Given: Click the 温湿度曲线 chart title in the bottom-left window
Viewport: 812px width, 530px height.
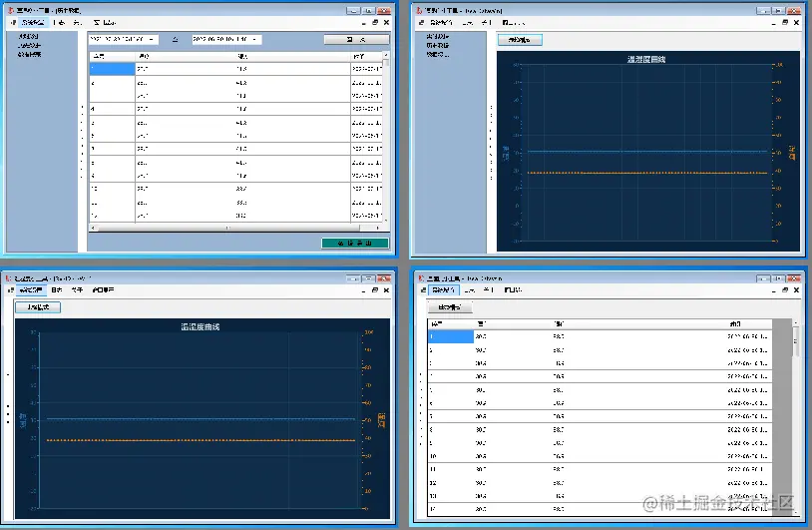Looking at the screenshot, I should [x=201, y=327].
